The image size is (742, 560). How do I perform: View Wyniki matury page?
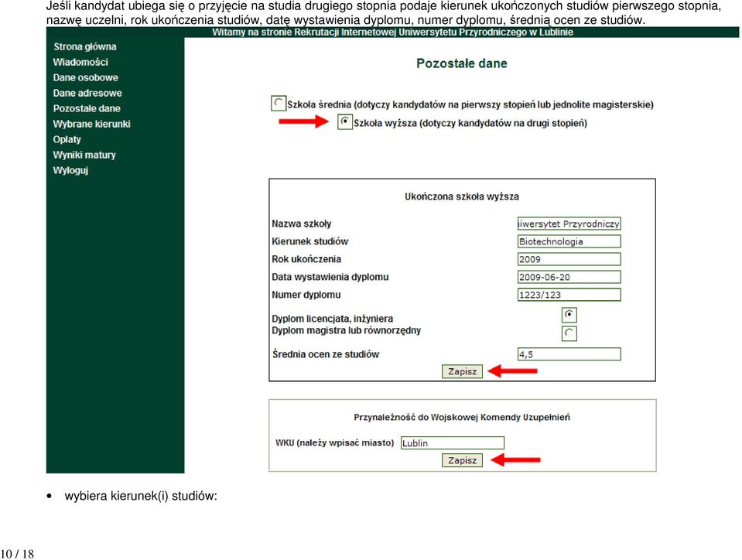pyautogui.click(x=84, y=155)
